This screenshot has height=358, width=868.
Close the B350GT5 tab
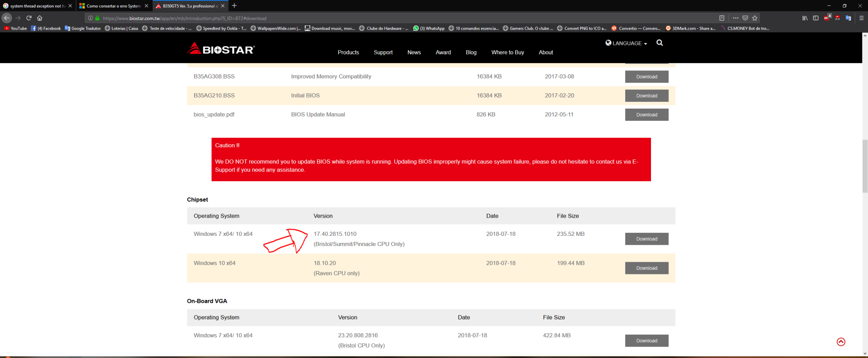(x=223, y=6)
